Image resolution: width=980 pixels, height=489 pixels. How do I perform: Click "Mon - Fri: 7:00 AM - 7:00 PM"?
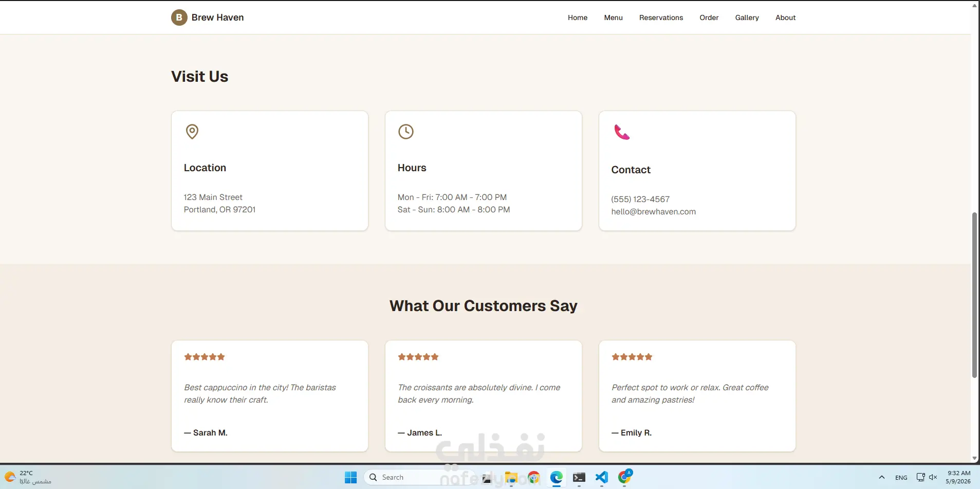[452, 197]
